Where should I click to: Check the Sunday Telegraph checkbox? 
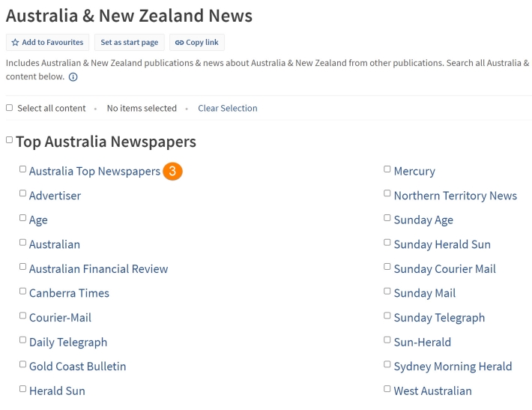tap(387, 316)
